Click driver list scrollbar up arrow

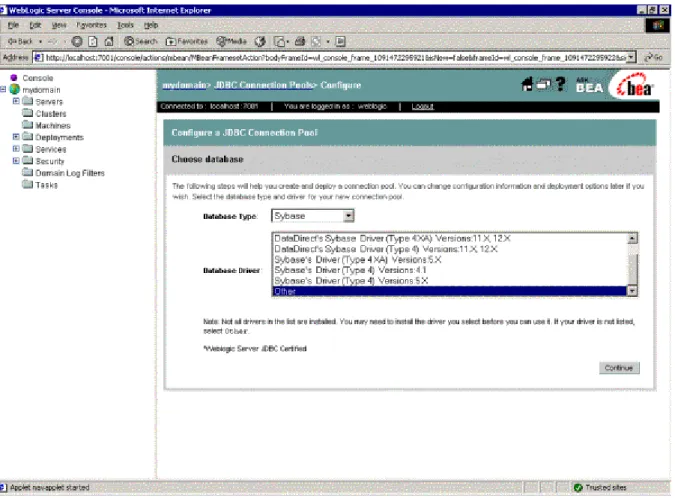[632, 238]
